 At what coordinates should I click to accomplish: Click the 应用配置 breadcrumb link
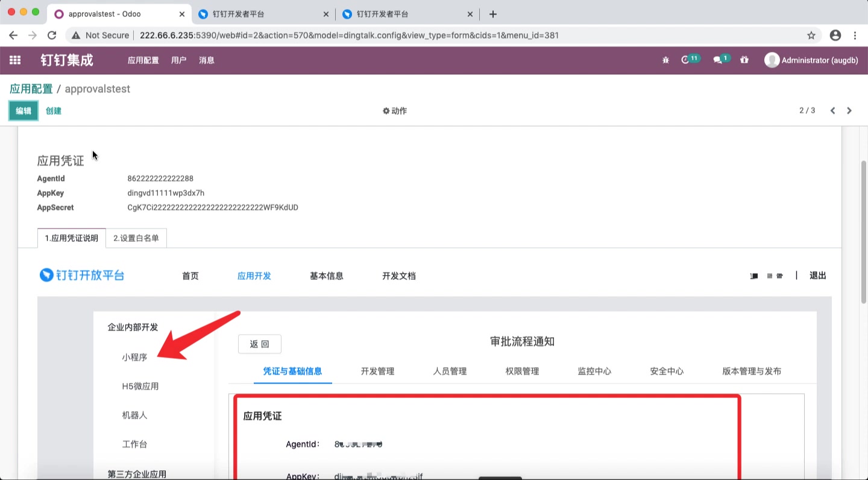click(31, 89)
